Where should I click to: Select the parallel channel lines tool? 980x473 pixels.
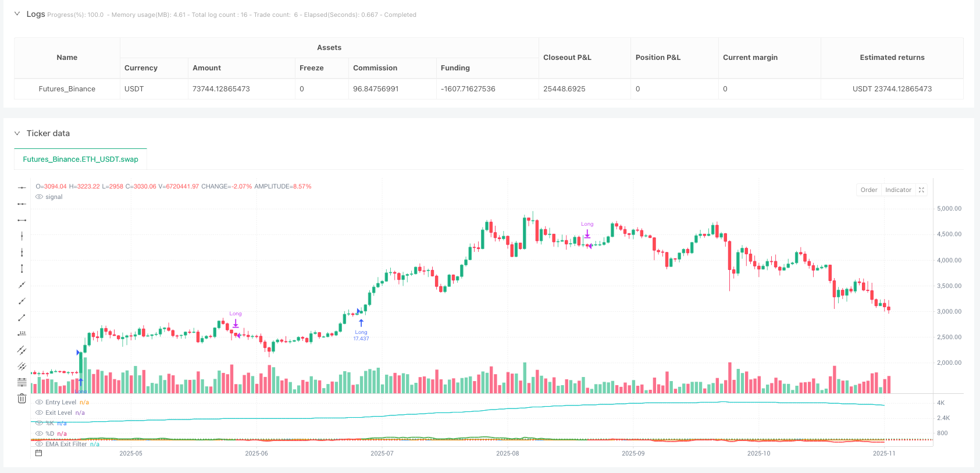pyautogui.click(x=22, y=350)
